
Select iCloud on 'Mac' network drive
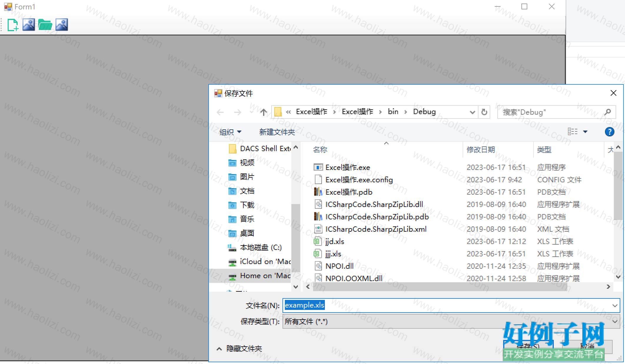[260, 262]
